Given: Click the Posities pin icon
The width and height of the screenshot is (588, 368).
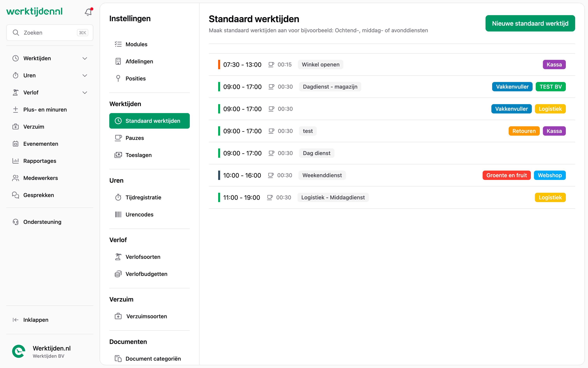Looking at the screenshot, I should click(118, 78).
